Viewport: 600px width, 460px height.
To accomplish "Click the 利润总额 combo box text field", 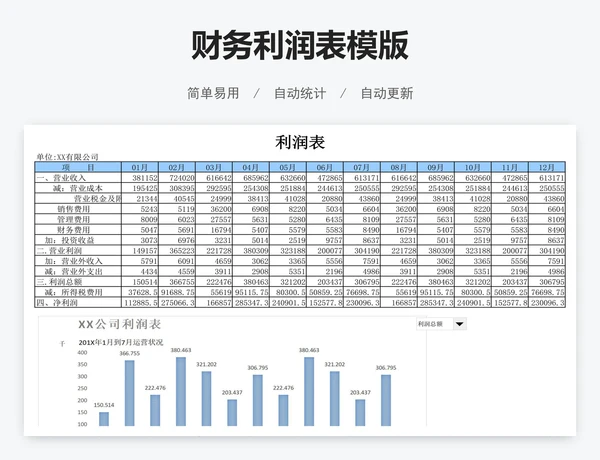I will (x=435, y=324).
